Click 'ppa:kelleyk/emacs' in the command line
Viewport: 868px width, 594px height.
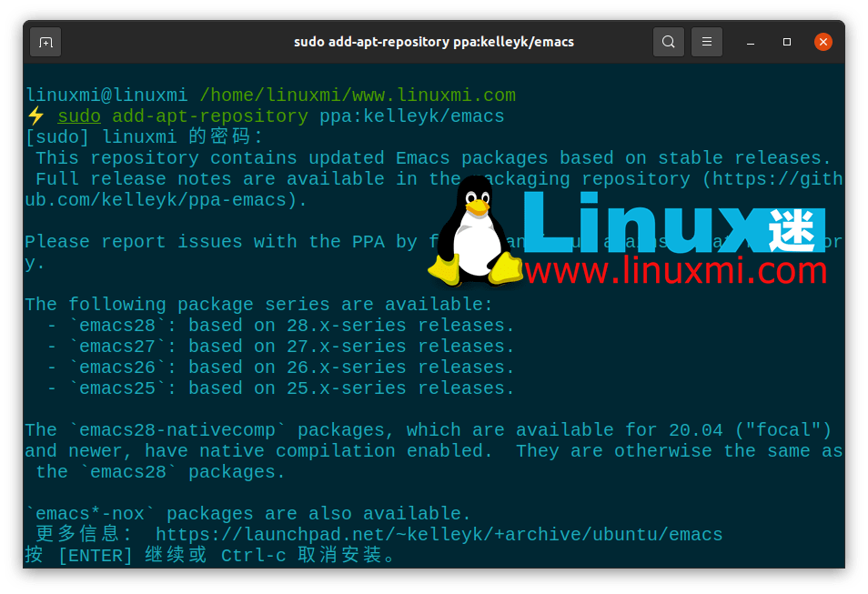pos(412,116)
